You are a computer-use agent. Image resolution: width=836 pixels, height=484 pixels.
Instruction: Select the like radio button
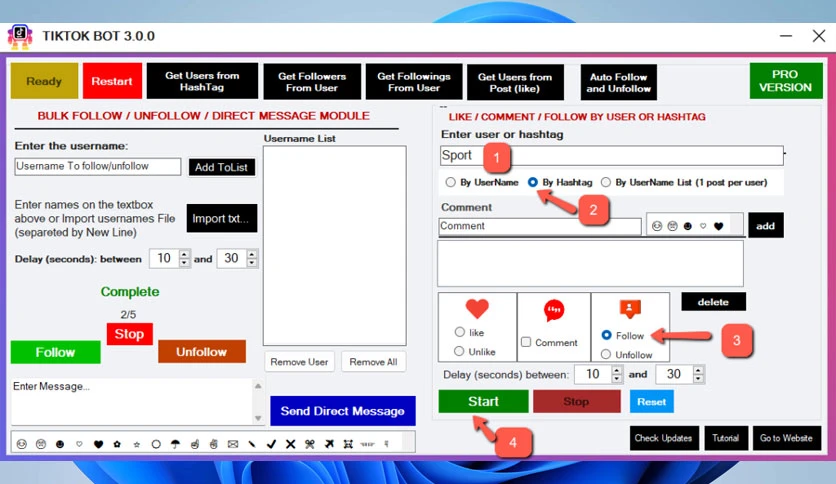coord(460,332)
